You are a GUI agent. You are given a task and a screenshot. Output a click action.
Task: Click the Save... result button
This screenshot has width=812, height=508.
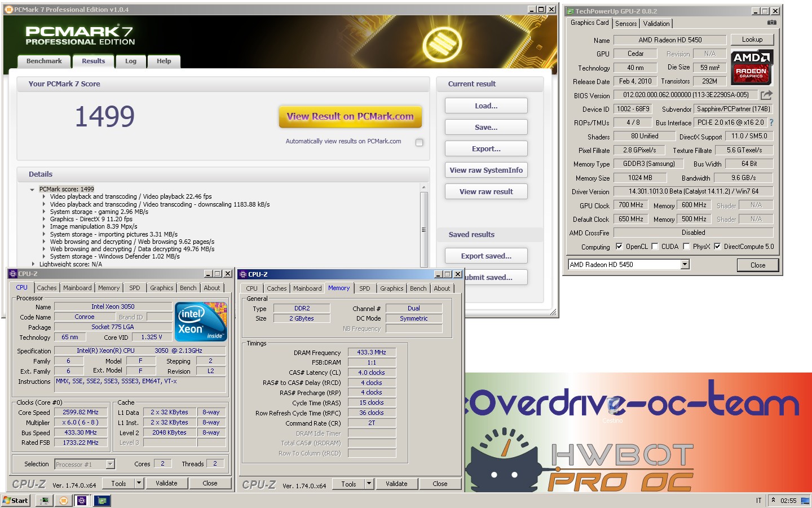486,128
